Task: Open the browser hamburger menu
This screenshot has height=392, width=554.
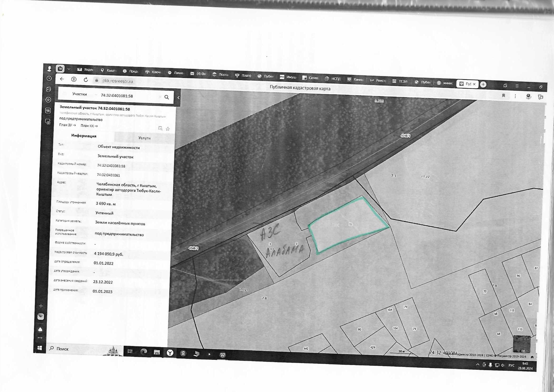Action: (517, 86)
